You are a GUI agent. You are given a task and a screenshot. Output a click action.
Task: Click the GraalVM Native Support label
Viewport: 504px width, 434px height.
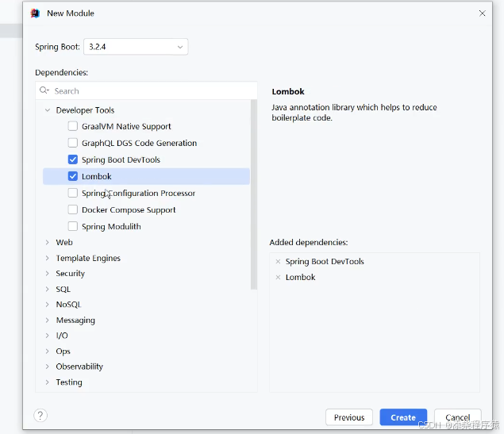pos(126,126)
